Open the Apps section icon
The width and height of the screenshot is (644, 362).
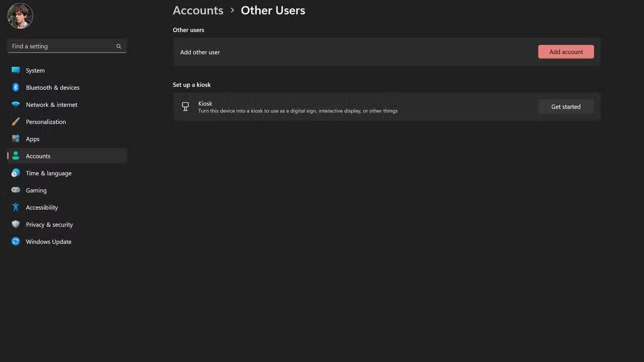[15, 139]
